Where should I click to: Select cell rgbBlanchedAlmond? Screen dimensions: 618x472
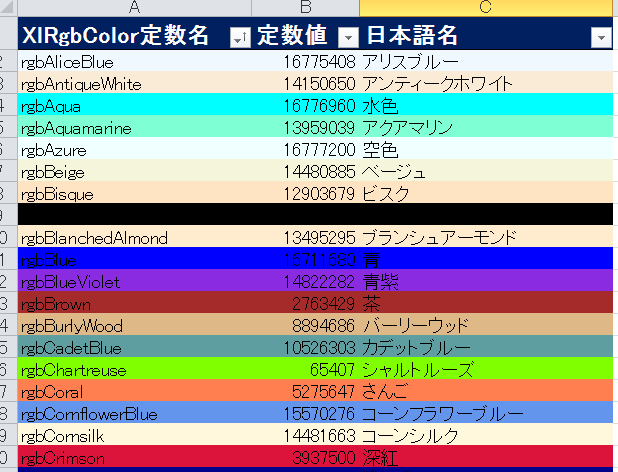(x=134, y=237)
